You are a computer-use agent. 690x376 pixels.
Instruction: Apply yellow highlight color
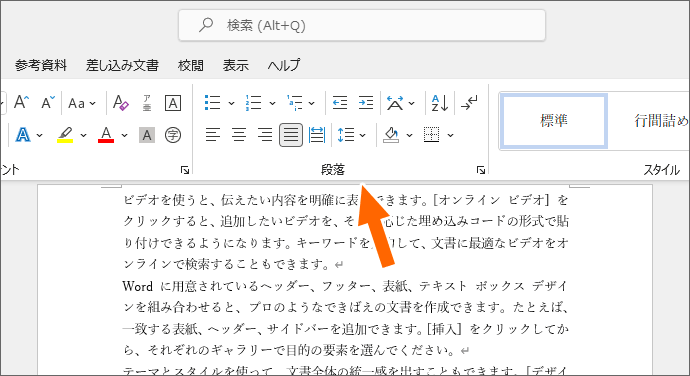point(65,135)
